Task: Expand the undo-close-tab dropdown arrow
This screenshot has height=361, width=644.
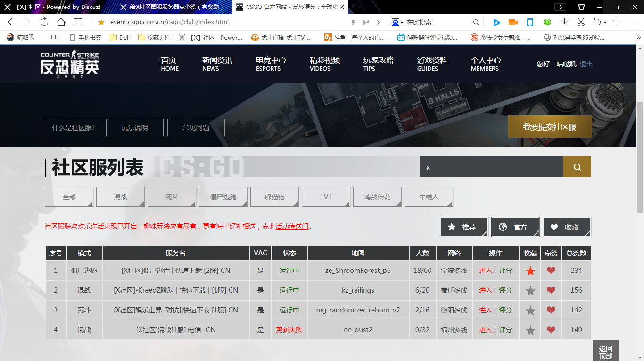Action: pyautogui.click(x=604, y=22)
